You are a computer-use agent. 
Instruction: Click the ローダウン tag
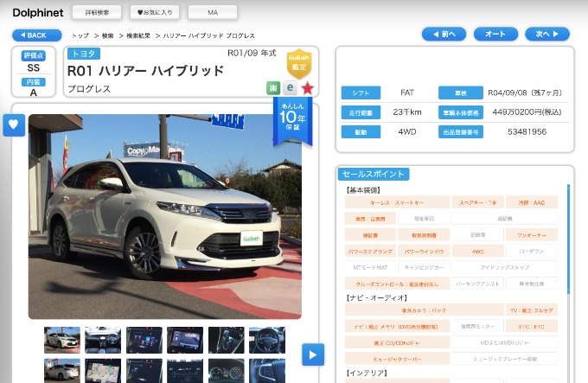pyautogui.click(x=532, y=251)
